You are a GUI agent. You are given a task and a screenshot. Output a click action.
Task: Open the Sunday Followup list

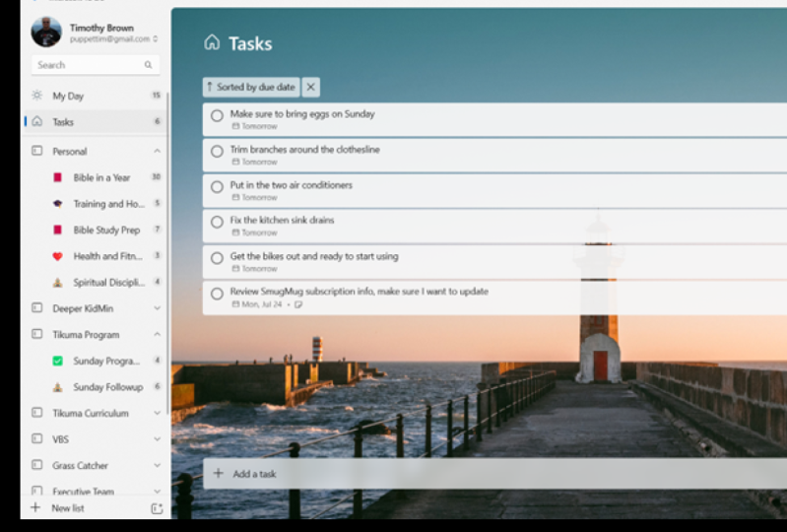click(96, 387)
